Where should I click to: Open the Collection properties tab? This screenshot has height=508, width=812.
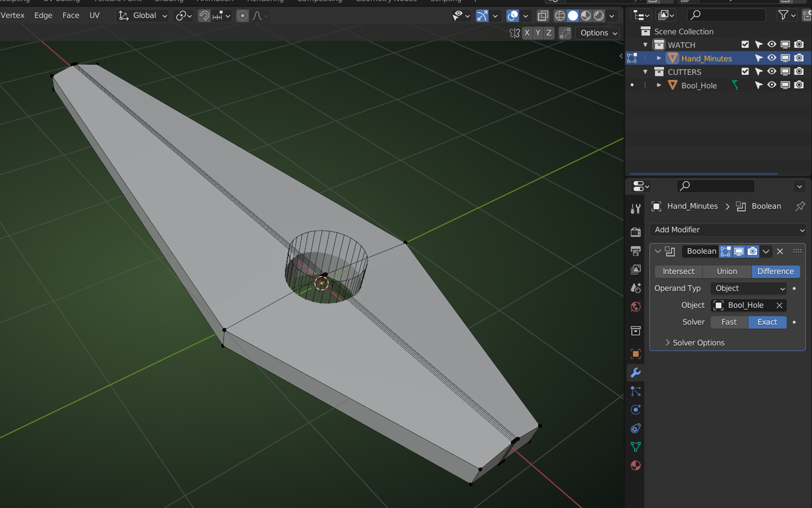(x=636, y=331)
